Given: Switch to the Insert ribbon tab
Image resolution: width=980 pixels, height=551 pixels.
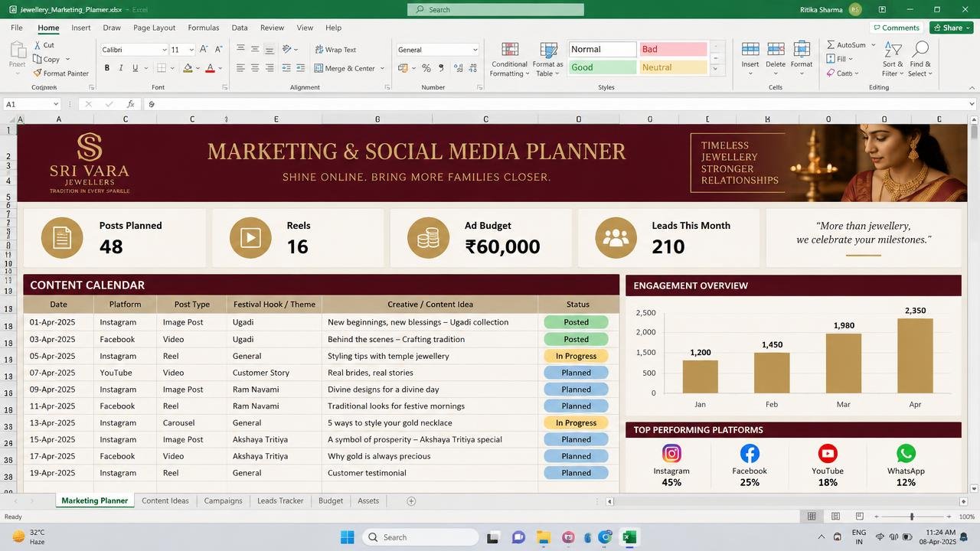Looking at the screenshot, I should 81,28.
